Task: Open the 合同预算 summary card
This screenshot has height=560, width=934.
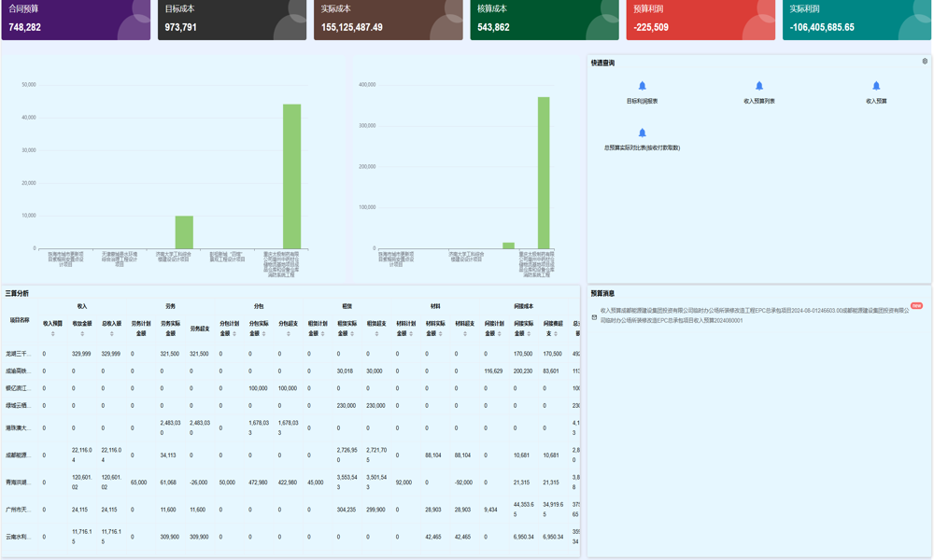Action: click(x=76, y=20)
